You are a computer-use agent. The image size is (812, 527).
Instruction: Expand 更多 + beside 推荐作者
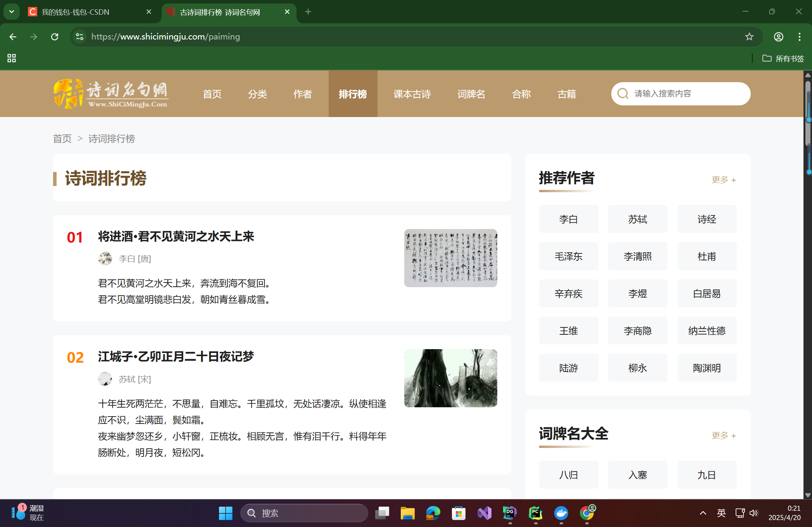[x=724, y=180]
